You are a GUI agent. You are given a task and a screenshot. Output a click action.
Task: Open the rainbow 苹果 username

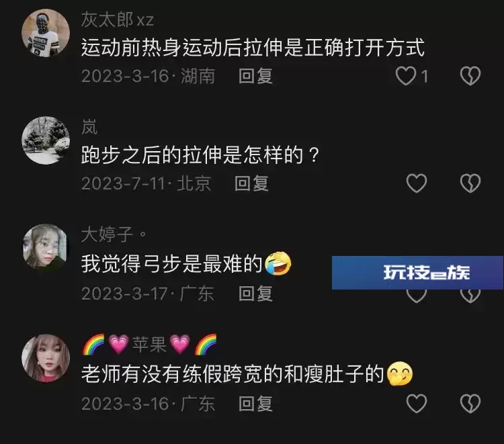click(149, 345)
